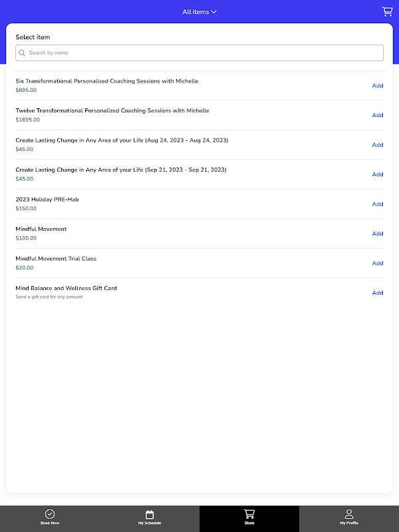
Task: Add the Aug 24 Create Lasting Change event
Action: pyautogui.click(x=378, y=145)
